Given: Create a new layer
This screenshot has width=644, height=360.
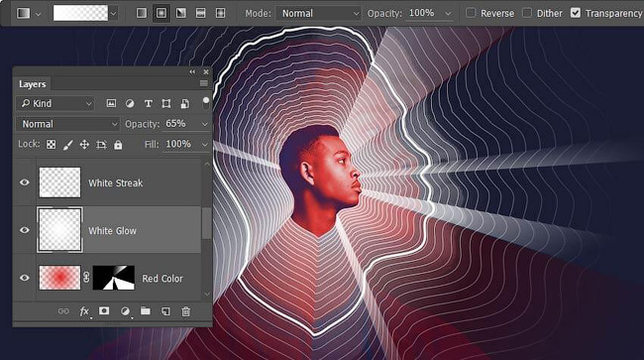Looking at the screenshot, I should pos(165,311).
